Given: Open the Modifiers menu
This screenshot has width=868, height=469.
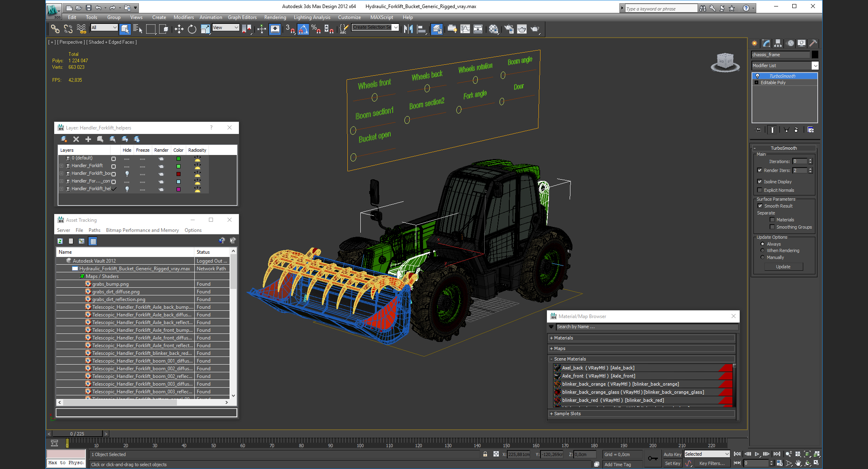Looking at the screenshot, I should click(183, 17).
